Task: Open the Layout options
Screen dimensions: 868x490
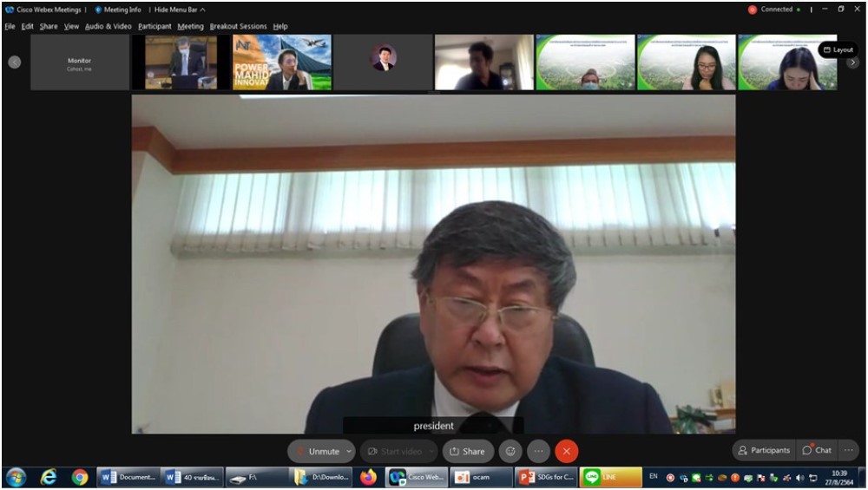Action: pos(838,49)
